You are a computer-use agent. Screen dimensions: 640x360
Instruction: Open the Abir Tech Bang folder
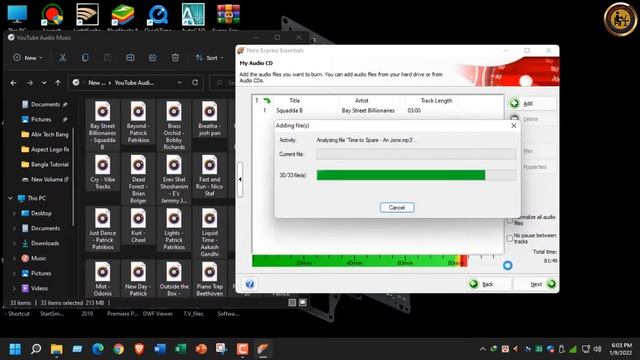click(x=45, y=134)
